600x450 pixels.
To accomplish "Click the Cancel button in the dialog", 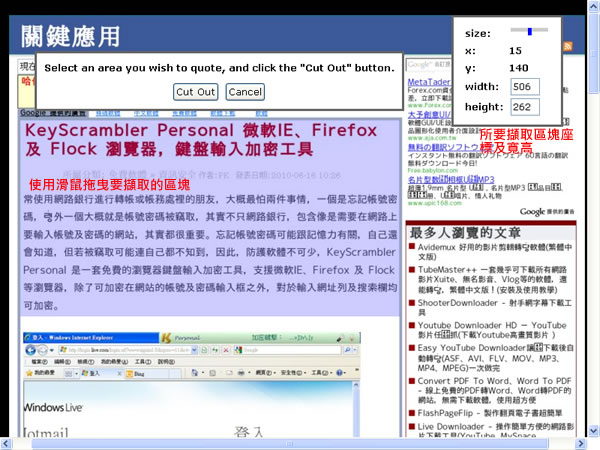I will 245,92.
